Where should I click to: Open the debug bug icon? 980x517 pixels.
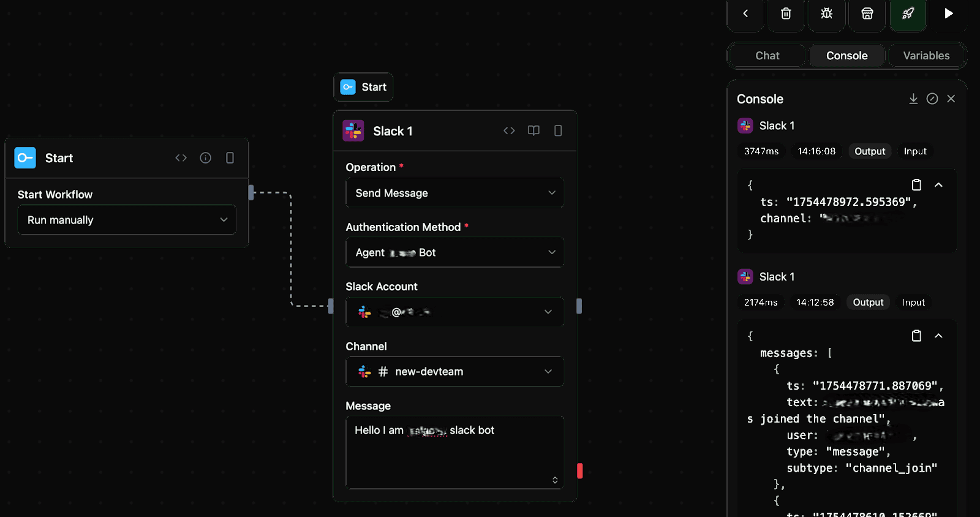(826, 13)
